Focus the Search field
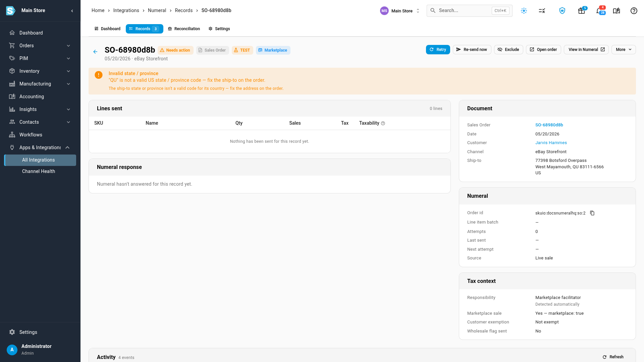Screen dimensions: 644x362 [469, 11]
